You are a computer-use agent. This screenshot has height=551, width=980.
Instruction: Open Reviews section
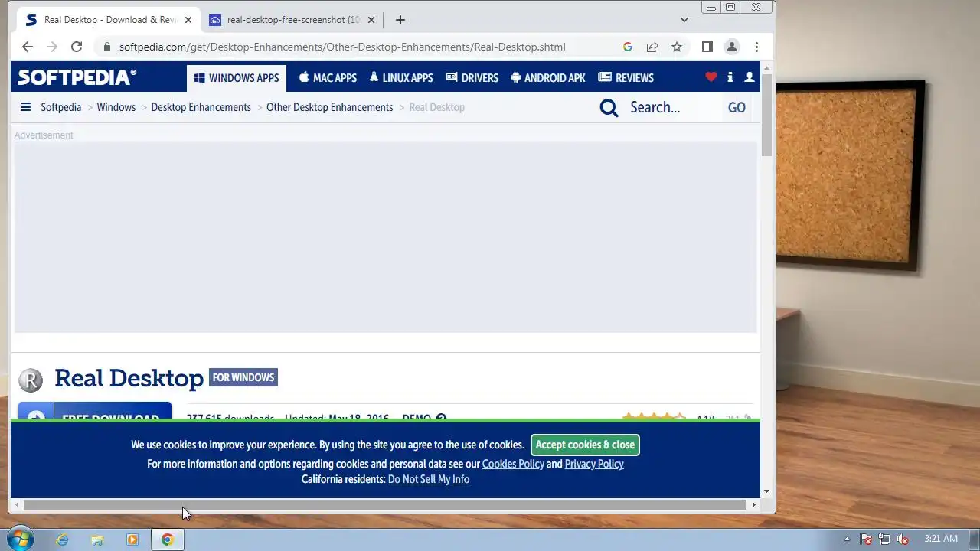[626, 78]
